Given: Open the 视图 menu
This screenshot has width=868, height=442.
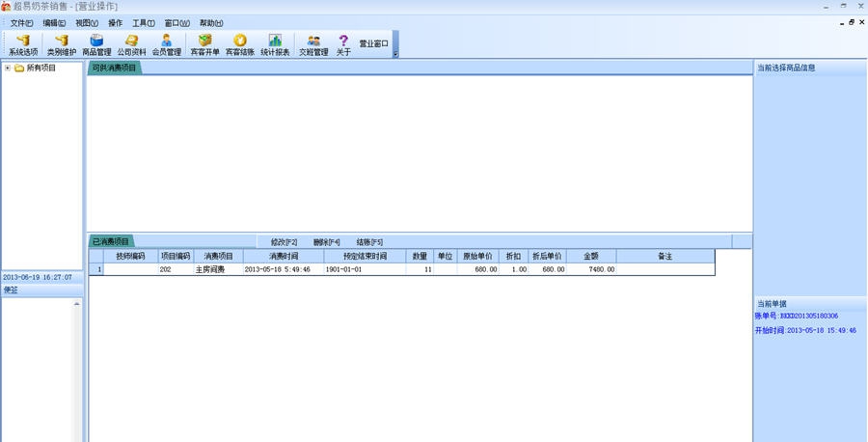Looking at the screenshot, I should point(87,23).
